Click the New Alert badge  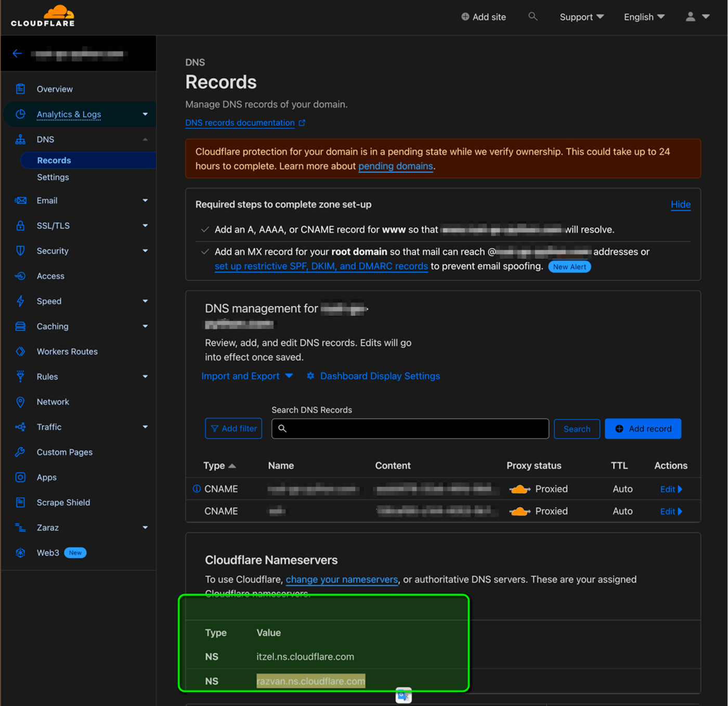569,266
